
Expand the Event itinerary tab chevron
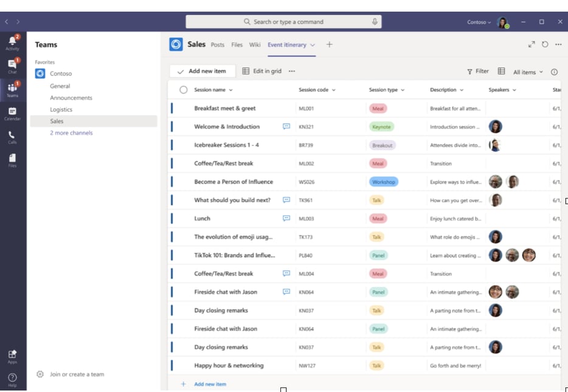[313, 45]
